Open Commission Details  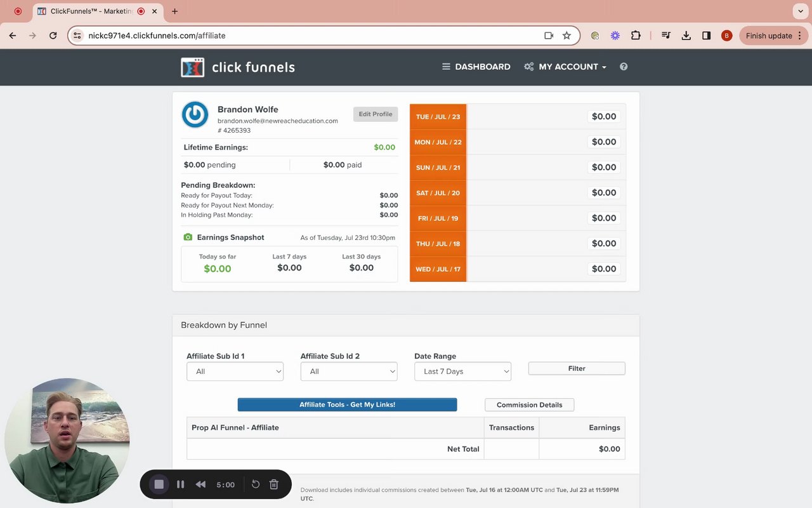[x=529, y=405]
